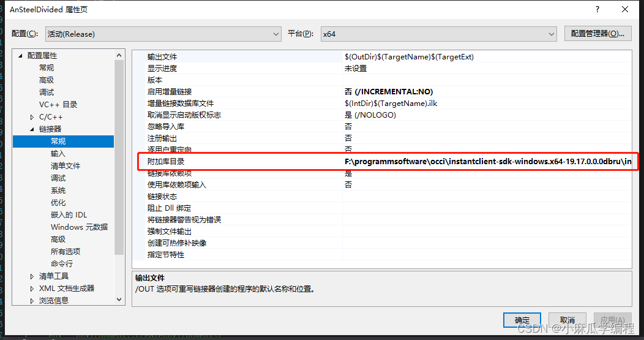Click the 强制文件输出 property row
This screenshot has width=644, height=340.
click(381, 232)
